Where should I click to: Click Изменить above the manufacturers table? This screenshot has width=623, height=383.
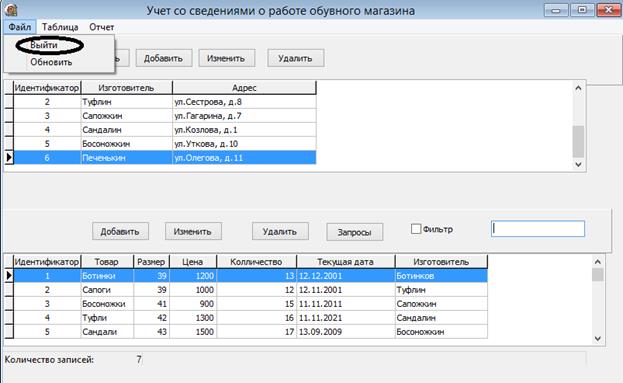click(226, 58)
